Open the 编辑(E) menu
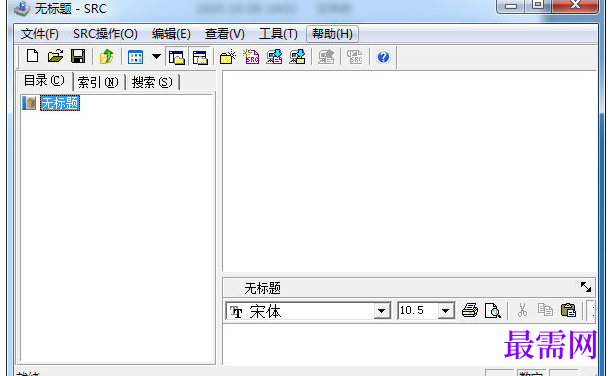Screen dimensions: 616x376 [171, 34]
